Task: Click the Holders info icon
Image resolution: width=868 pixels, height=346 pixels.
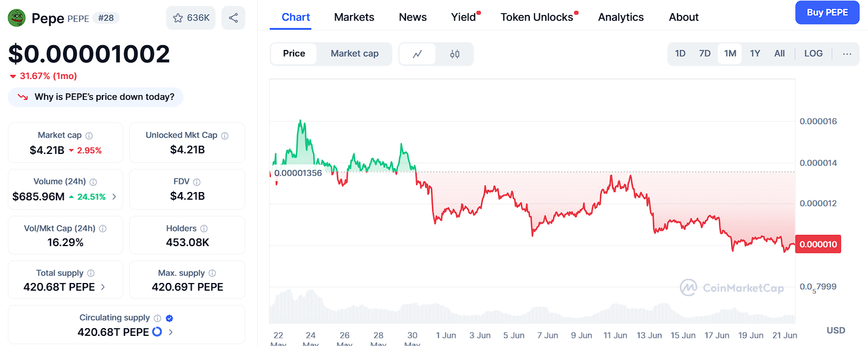Action: click(x=204, y=228)
